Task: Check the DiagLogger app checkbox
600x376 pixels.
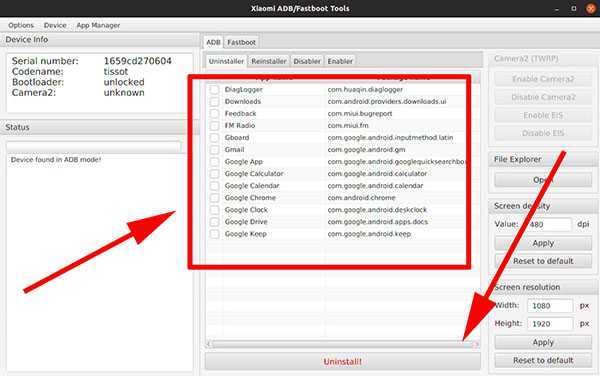Action: pyautogui.click(x=214, y=90)
